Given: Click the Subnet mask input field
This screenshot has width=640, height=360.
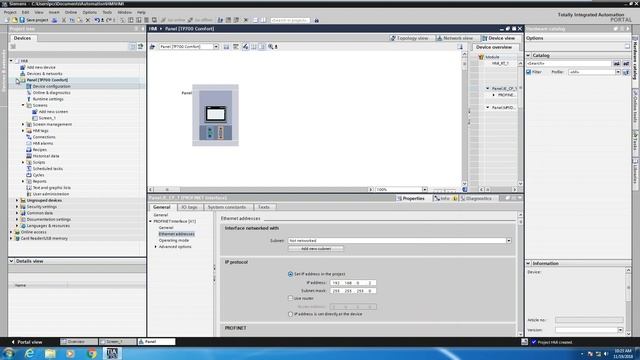Looking at the screenshot, I should pyautogui.click(x=353, y=291).
